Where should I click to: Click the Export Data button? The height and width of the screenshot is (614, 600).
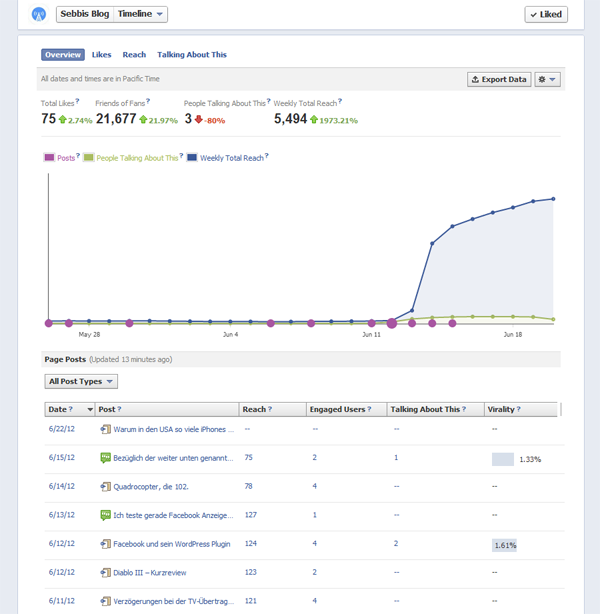pyautogui.click(x=499, y=79)
